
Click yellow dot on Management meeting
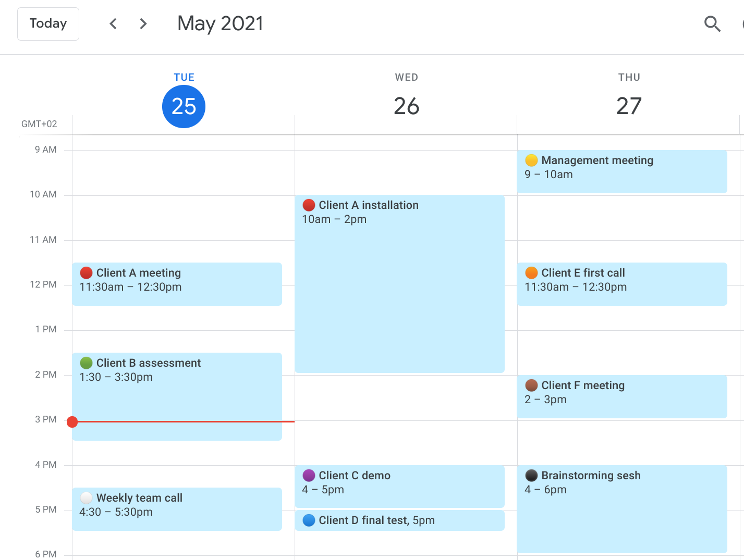531,160
